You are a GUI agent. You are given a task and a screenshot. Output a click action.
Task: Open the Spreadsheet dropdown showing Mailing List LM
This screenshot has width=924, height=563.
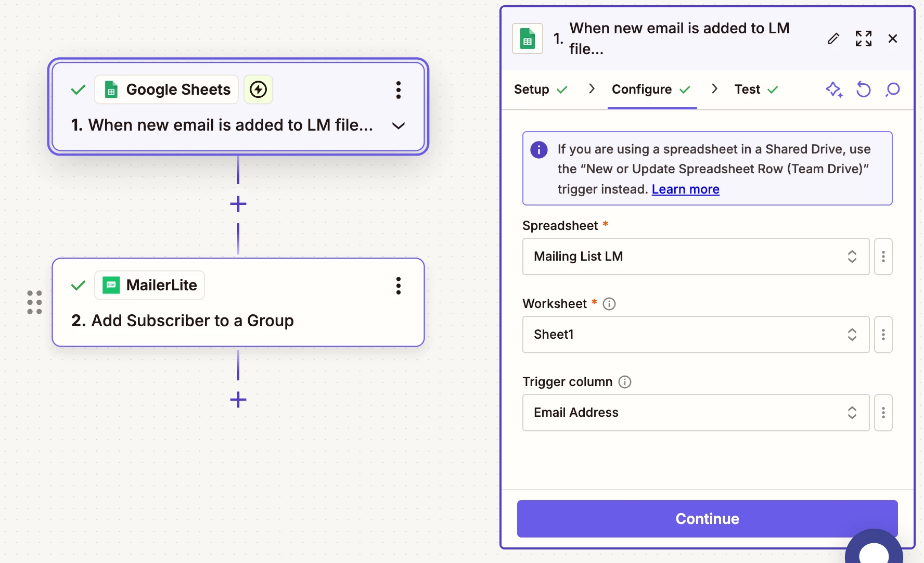696,257
